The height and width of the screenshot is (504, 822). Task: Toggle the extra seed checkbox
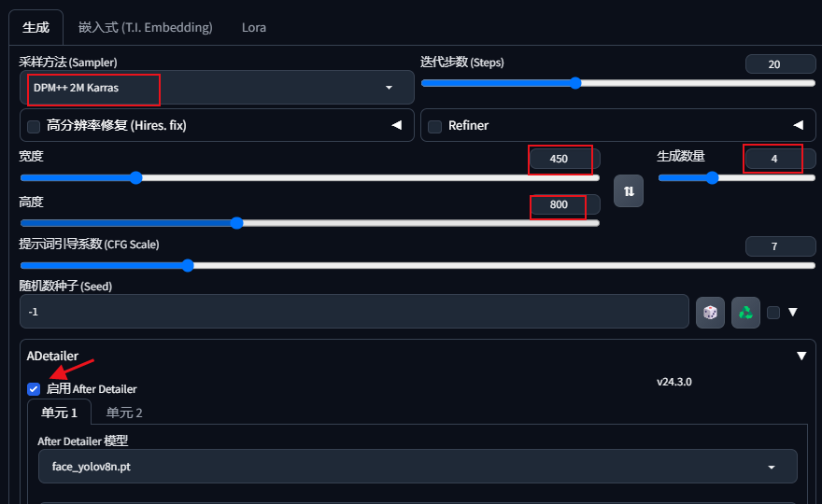coord(773,313)
